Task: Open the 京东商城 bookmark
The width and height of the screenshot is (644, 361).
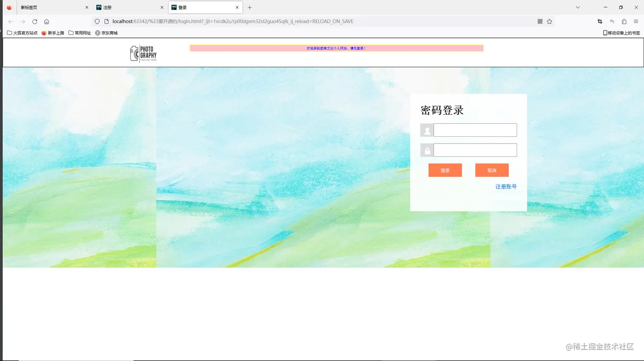Action: click(106, 33)
